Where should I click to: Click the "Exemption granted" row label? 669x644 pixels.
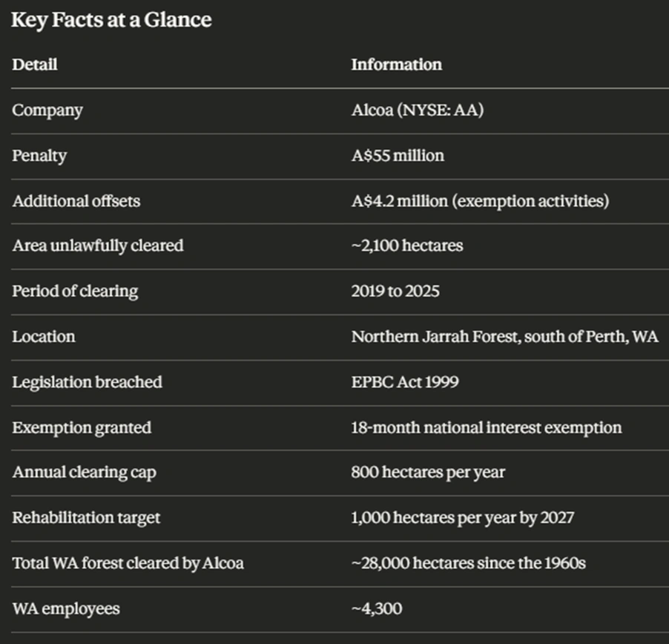click(82, 427)
